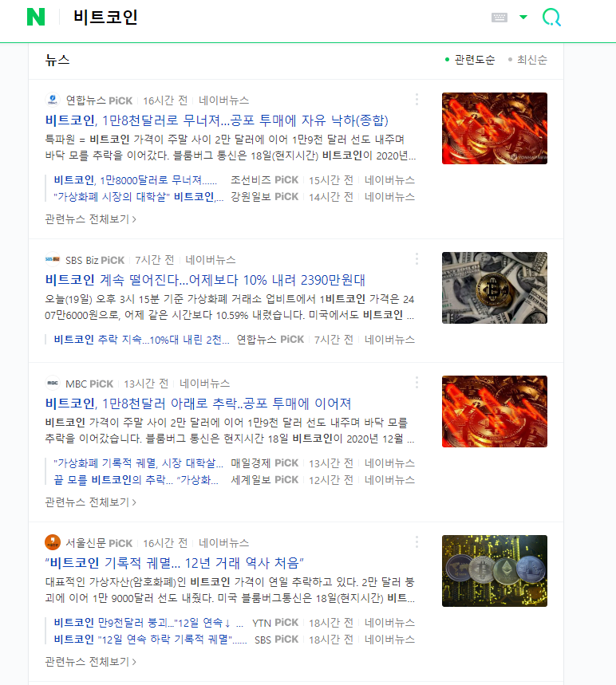This screenshot has height=685, width=616.
Task: Expand the green dropdown arrow in the search bar
Action: tap(523, 17)
